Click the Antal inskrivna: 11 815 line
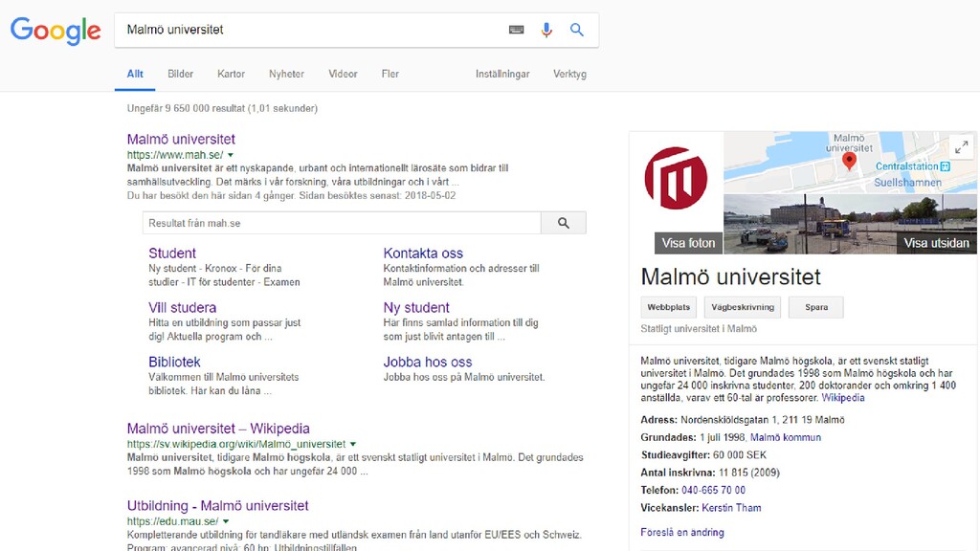Image resolution: width=980 pixels, height=551 pixels. (710, 473)
